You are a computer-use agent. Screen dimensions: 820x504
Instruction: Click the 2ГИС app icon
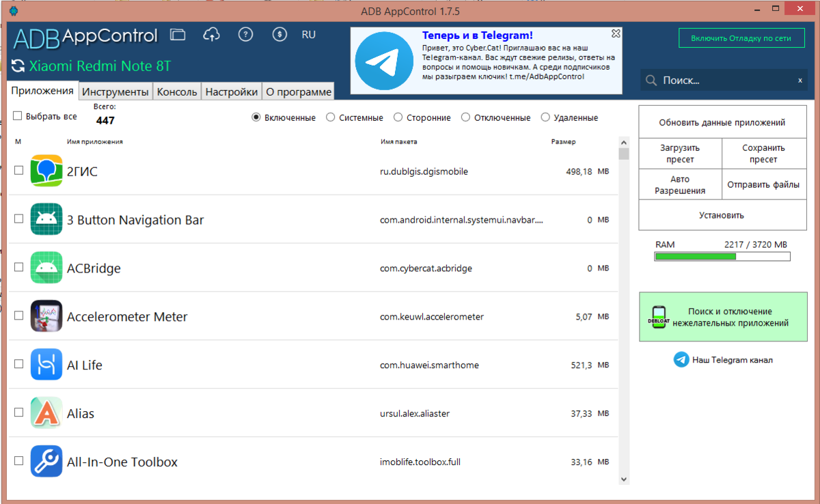pyautogui.click(x=46, y=171)
